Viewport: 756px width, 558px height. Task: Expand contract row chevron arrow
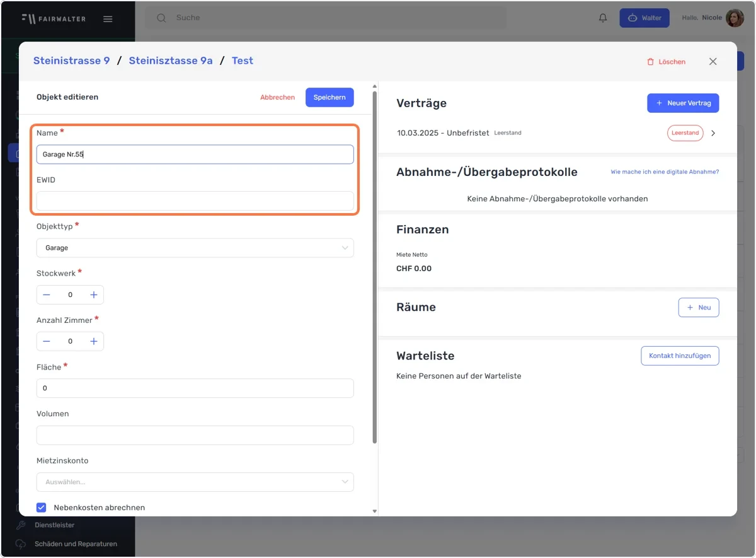point(713,133)
